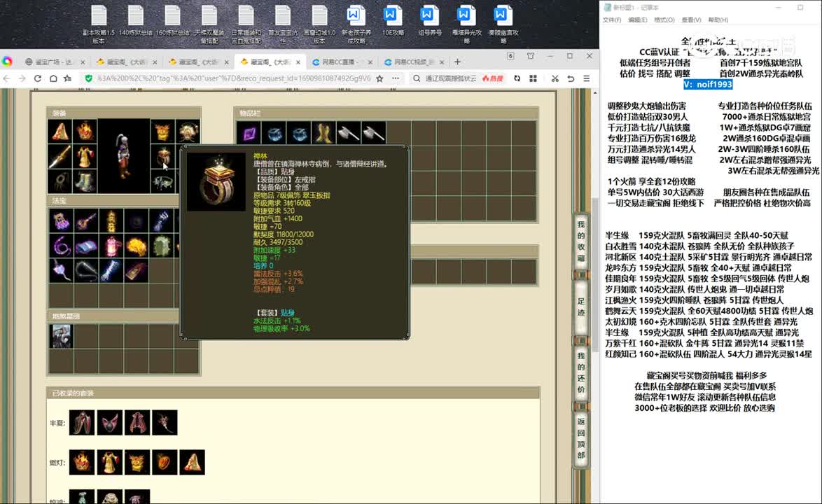The height and width of the screenshot is (504, 822).
Task: Switch to the 网易CC直播 browser tab
Action: tap(342, 62)
